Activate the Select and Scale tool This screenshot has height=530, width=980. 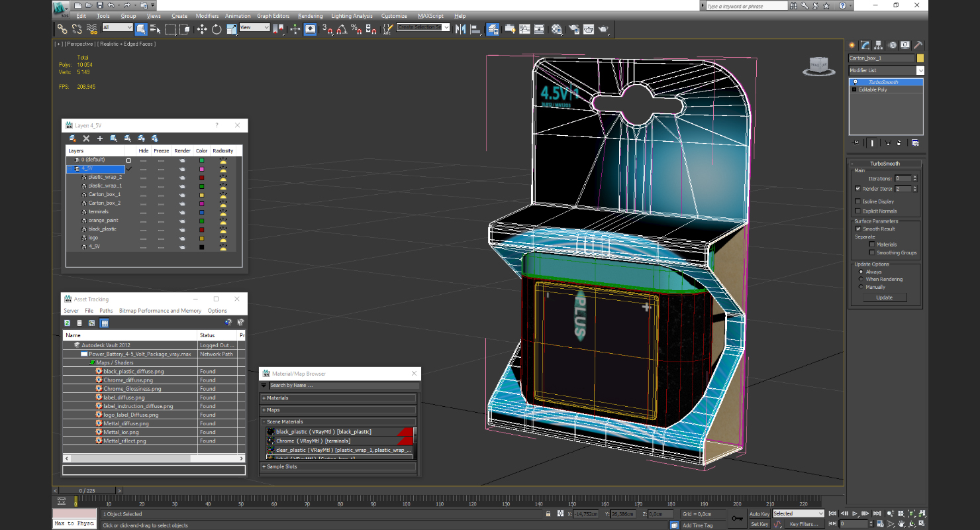[x=231, y=29]
